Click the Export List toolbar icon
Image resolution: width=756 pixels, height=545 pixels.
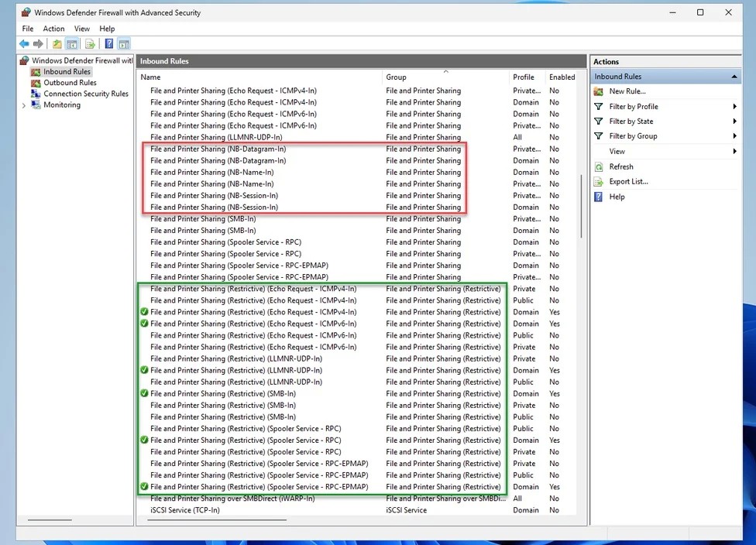click(91, 44)
